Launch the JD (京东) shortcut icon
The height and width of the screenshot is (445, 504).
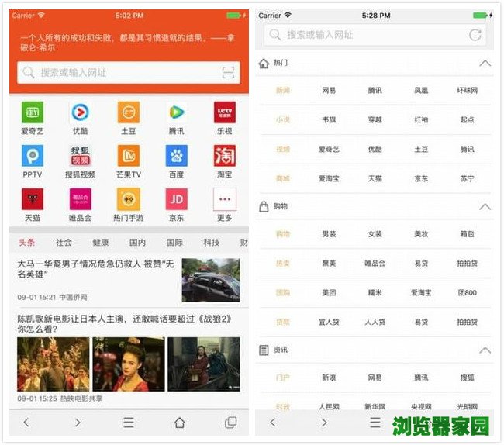pyautogui.click(x=177, y=199)
